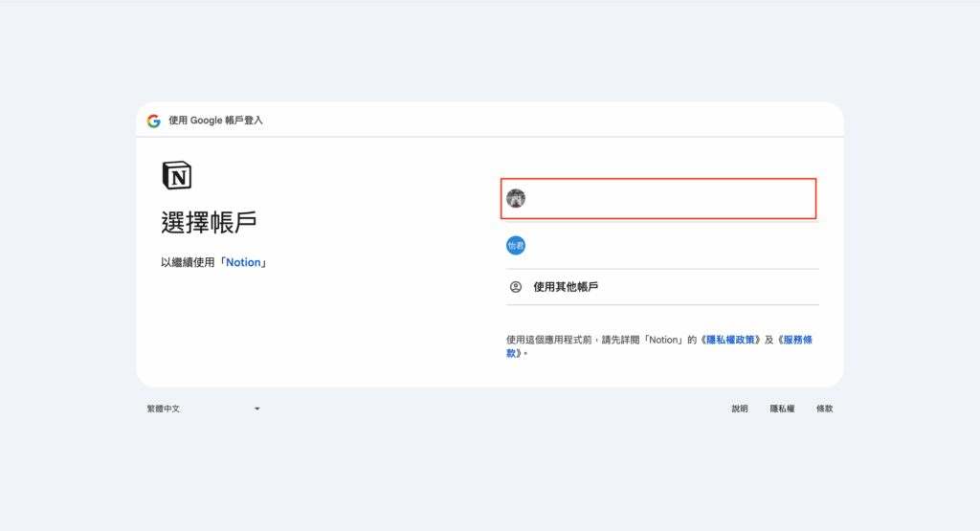Click the blue 怡君 avatar circle
980x531 pixels.
pyautogui.click(x=516, y=246)
